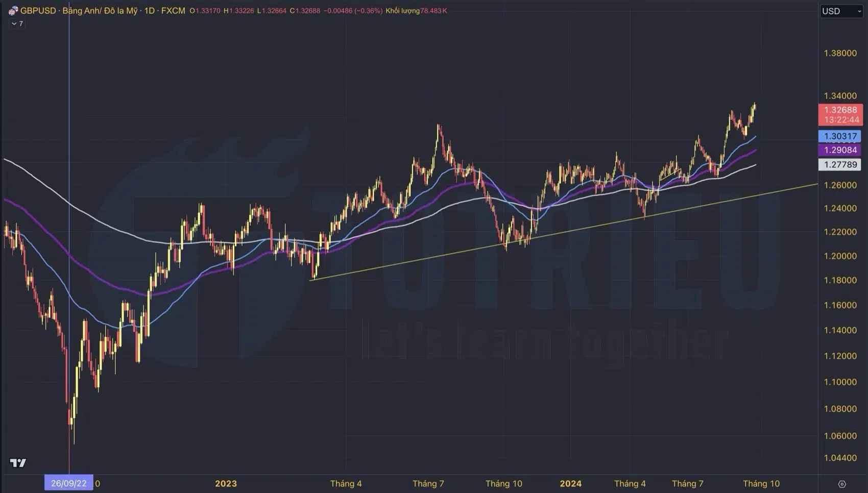
Task: Toggle visibility of the white MA label 1.27789
Action: [x=840, y=164]
